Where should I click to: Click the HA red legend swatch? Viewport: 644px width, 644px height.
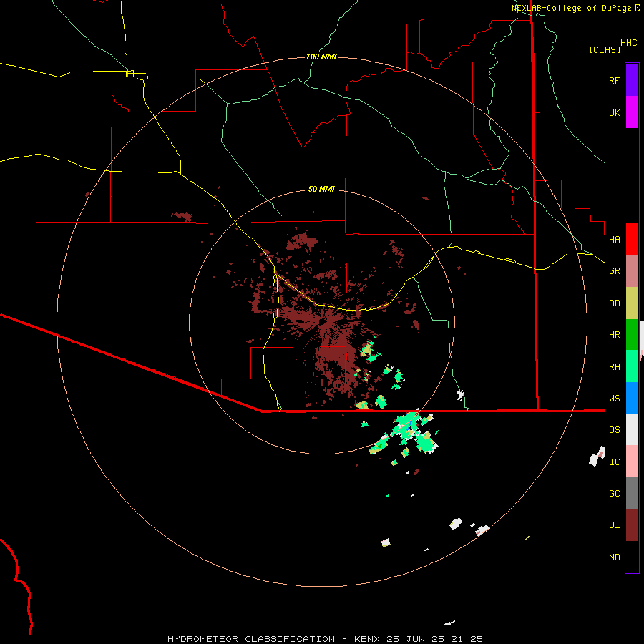tap(632, 239)
